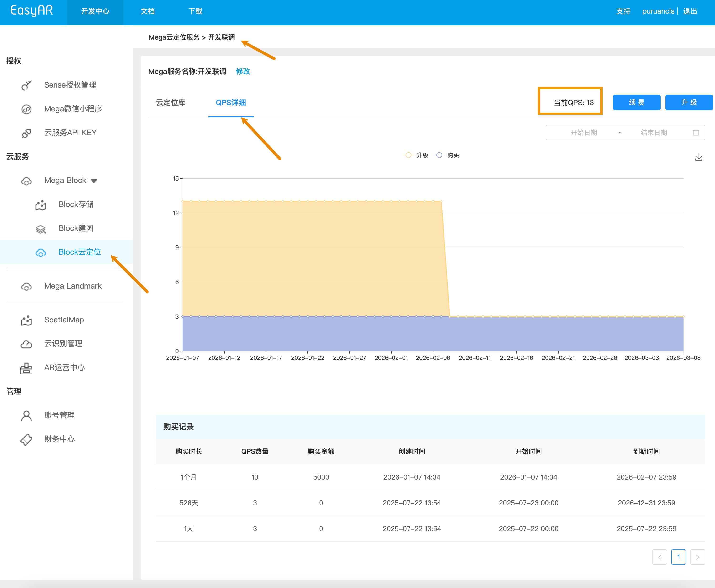This screenshot has width=715, height=588.
Task: Navigate to 财务中心 under 管理
Action: point(59,439)
